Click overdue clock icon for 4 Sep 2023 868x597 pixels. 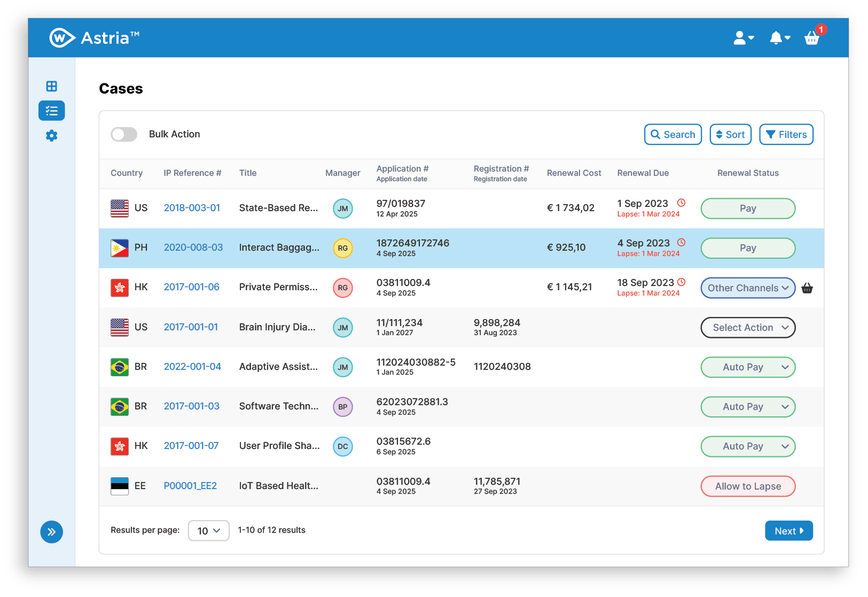pyautogui.click(x=682, y=243)
